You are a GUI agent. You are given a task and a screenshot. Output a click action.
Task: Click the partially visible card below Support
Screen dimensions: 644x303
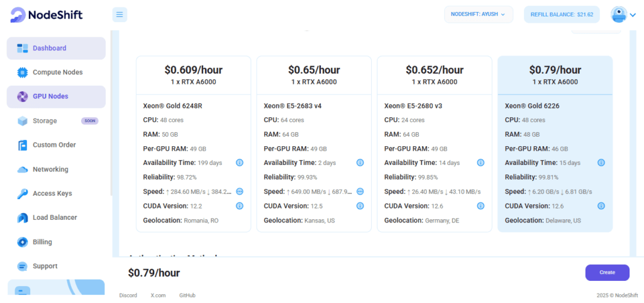56,287
